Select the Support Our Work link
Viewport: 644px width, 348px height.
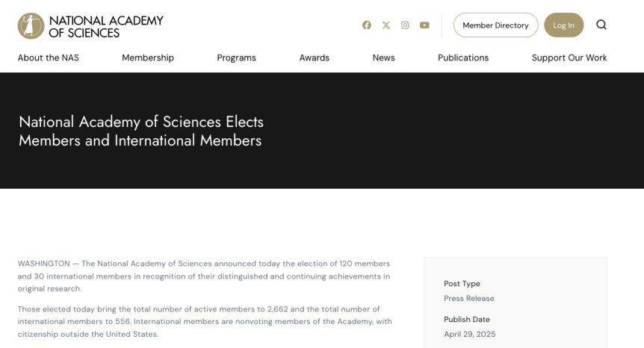tap(569, 58)
